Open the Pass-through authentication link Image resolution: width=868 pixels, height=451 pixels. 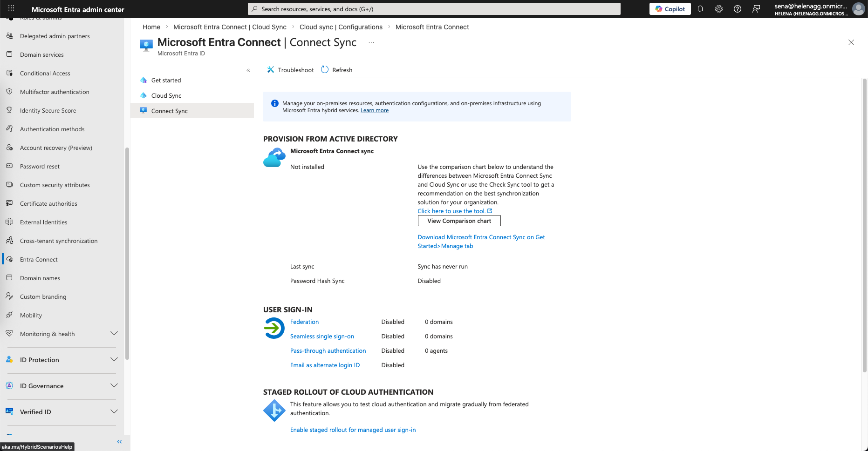[x=328, y=350]
